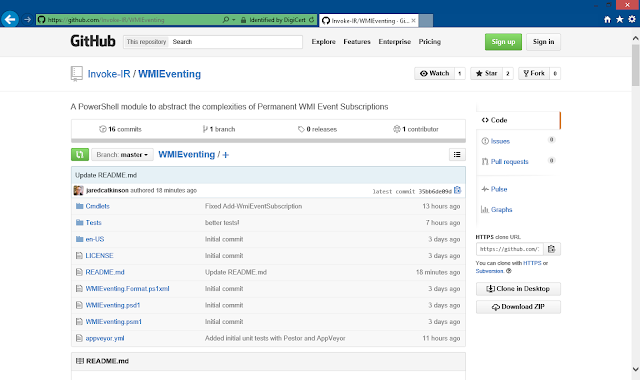Screen dimensions: 640x380
Task: Watch this repository
Action: pyautogui.click(x=434, y=73)
